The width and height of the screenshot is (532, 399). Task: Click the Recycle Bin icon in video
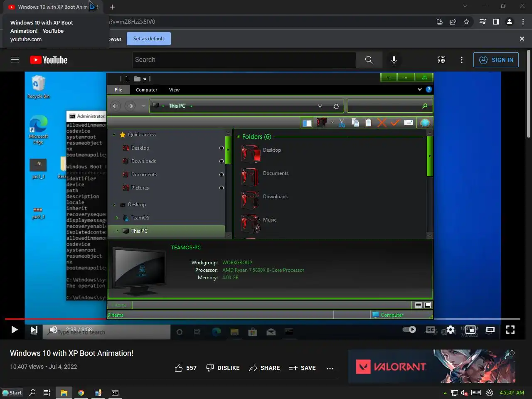click(x=38, y=86)
